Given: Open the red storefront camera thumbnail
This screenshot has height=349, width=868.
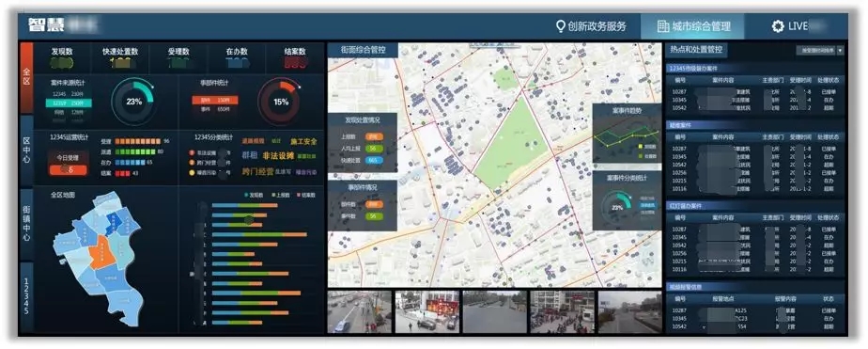Looking at the screenshot, I should tap(426, 312).
